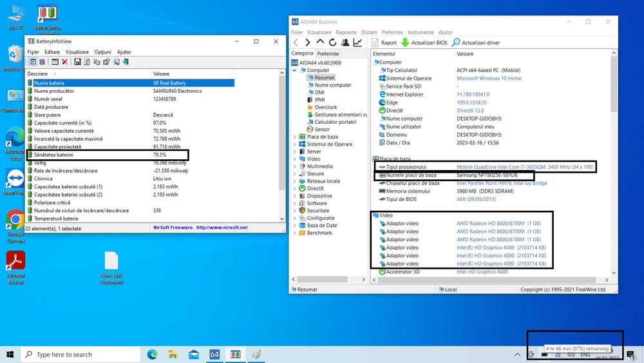Click the refresh icon in BatteryInfoView toolbar

click(87, 62)
